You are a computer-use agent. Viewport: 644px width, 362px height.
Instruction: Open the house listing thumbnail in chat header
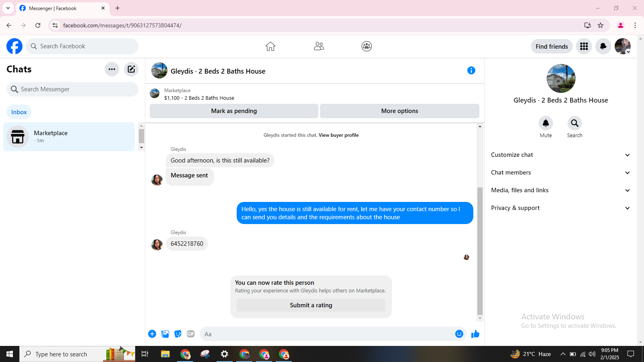(159, 70)
